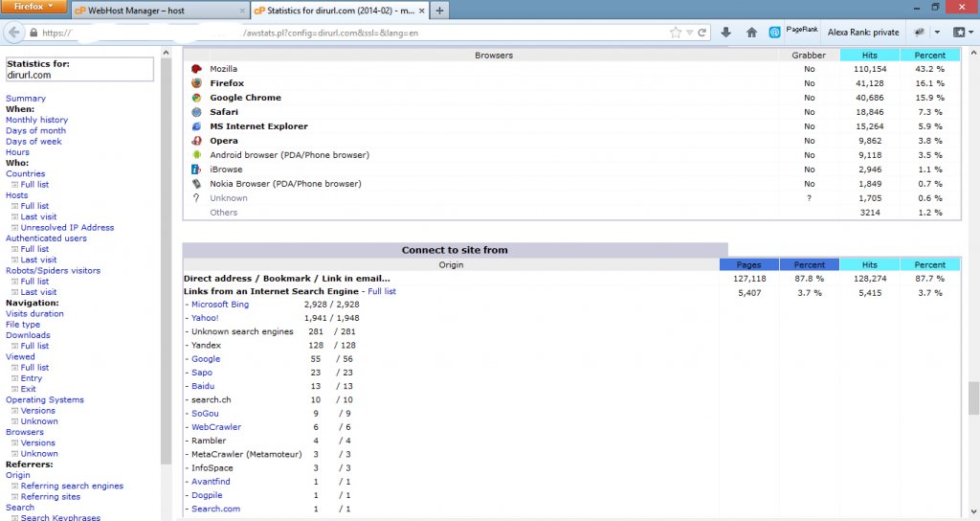980x521 pixels.
Task: Open Monthly history in sidebar
Action: point(37,120)
